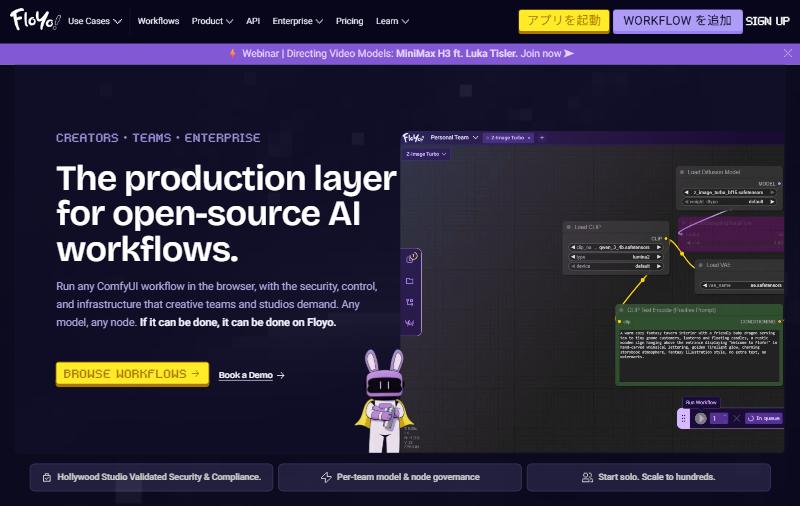
Task: Click the batch count field showing 1
Action: pyautogui.click(x=719, y=418)
